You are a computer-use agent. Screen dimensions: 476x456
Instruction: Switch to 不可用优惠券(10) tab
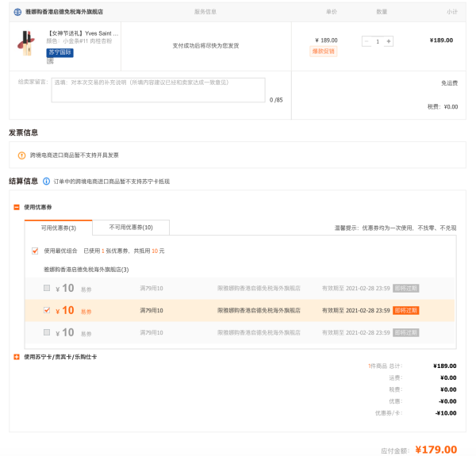pyautogui.click(x=131, y=228)
